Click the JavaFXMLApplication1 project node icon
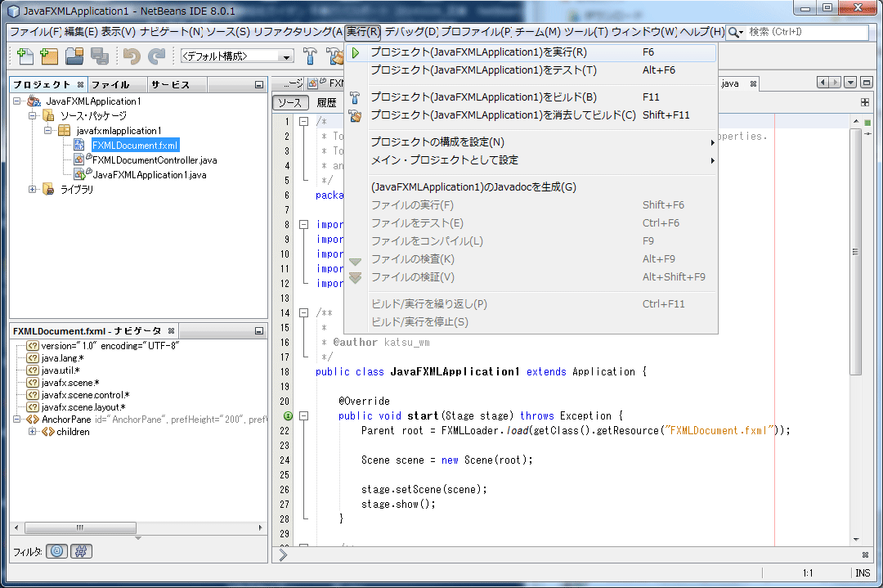This screenshot has width=883, height=588. point(34,101)
